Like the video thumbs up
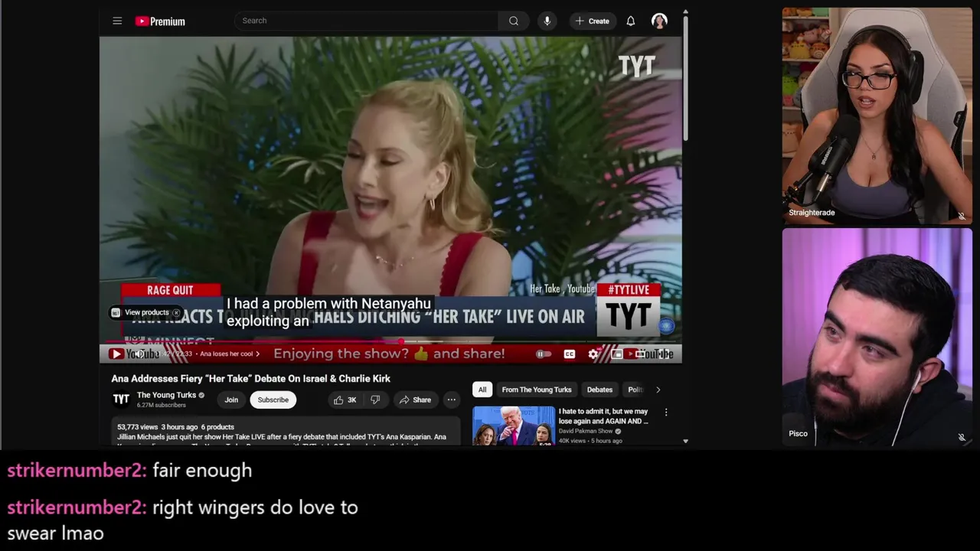Viewport: 980px width, 551px height. [345, 399]
